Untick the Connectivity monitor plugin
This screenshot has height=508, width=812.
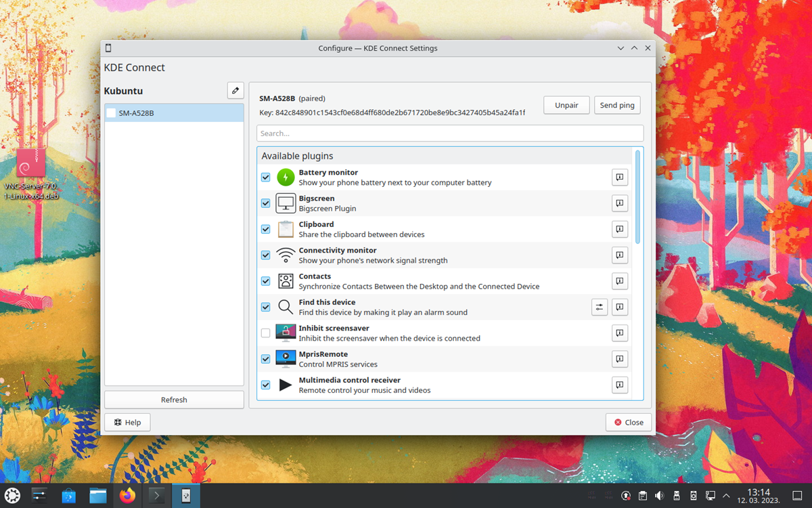click(x=266, y=255)
